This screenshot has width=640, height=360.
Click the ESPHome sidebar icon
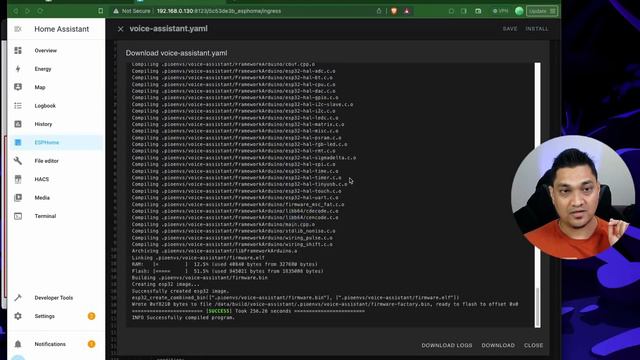point(18,142)
